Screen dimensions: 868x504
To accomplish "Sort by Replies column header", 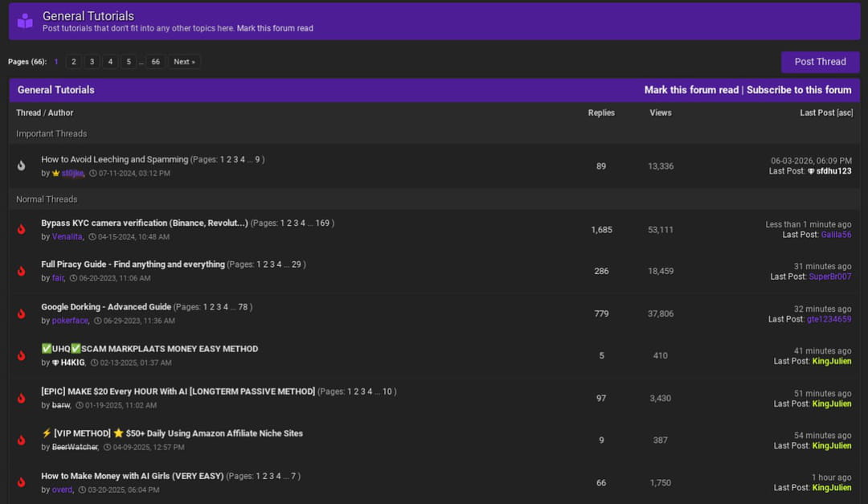I will tap(601, 113).
